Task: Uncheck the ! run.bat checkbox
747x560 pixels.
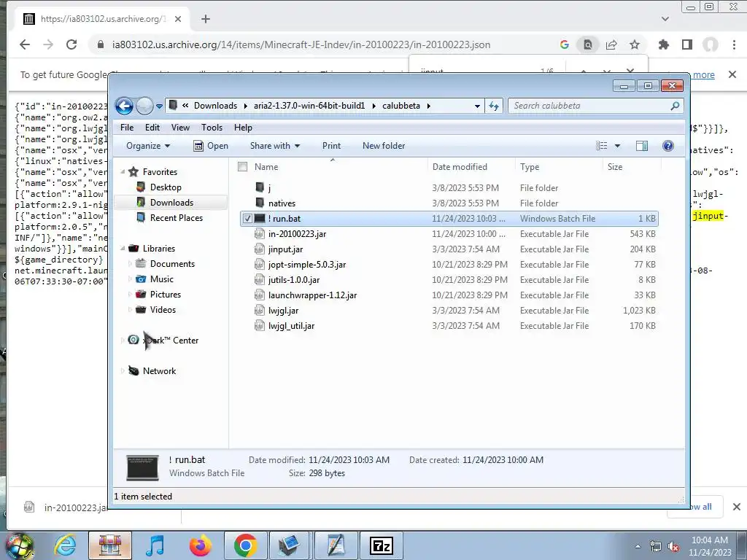Action: 247,219
